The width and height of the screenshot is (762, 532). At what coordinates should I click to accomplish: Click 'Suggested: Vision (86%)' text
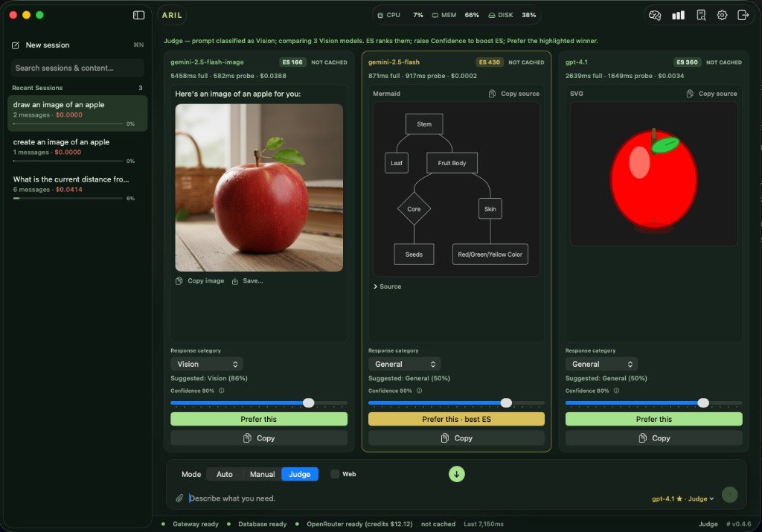(x=209, y=378)
